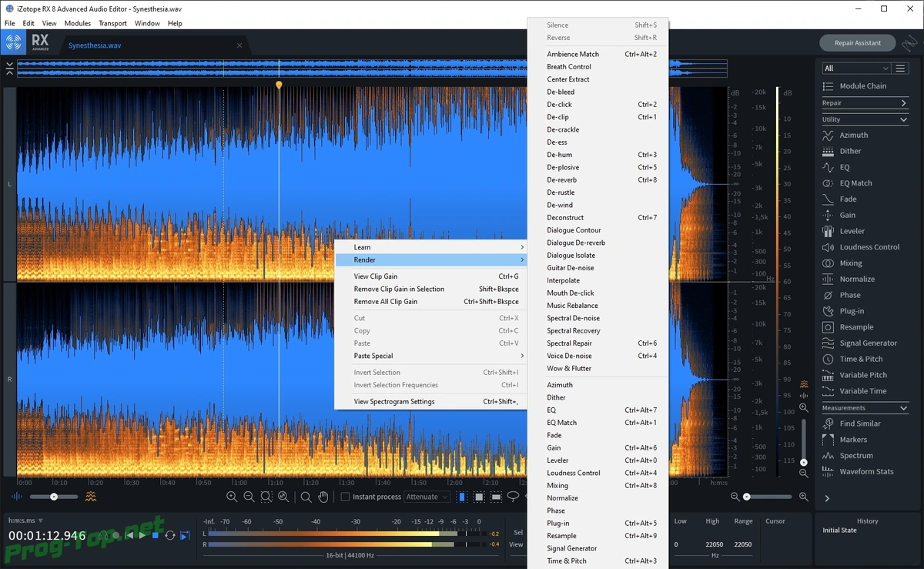Adjust the waveform/spectrogram opacity slider
This screenshot has width=924, height=569.
click(54, 497)
